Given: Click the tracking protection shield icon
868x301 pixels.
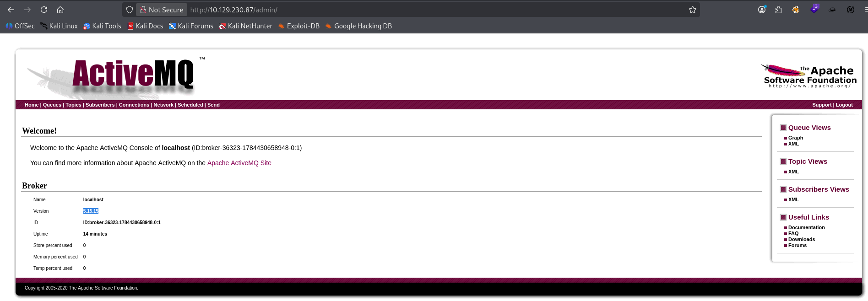Looking at the screenshot, I should pyautogui.click(x=130, y=10).
